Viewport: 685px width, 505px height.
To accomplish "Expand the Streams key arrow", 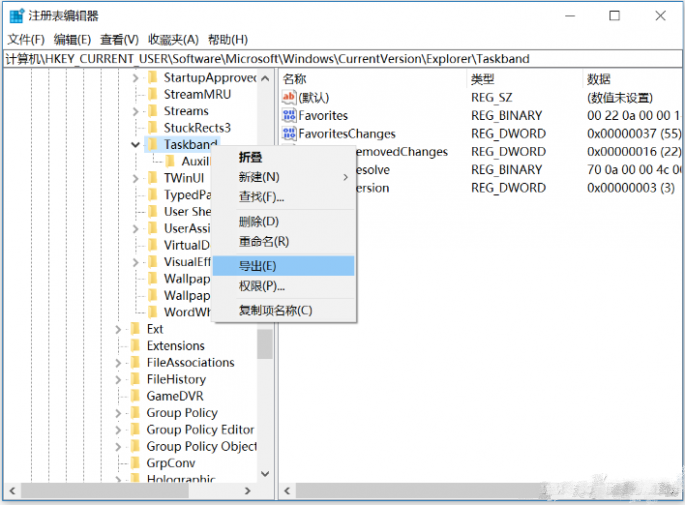I will pyautogui.click(x=135, y=111).
